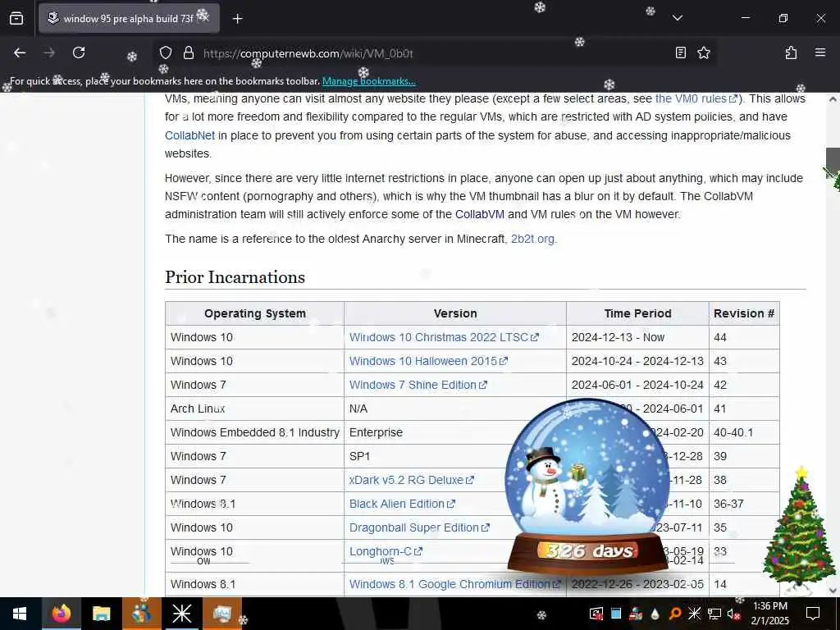Open xDark v5.2 RG Deluxe link

pos(412,480)
